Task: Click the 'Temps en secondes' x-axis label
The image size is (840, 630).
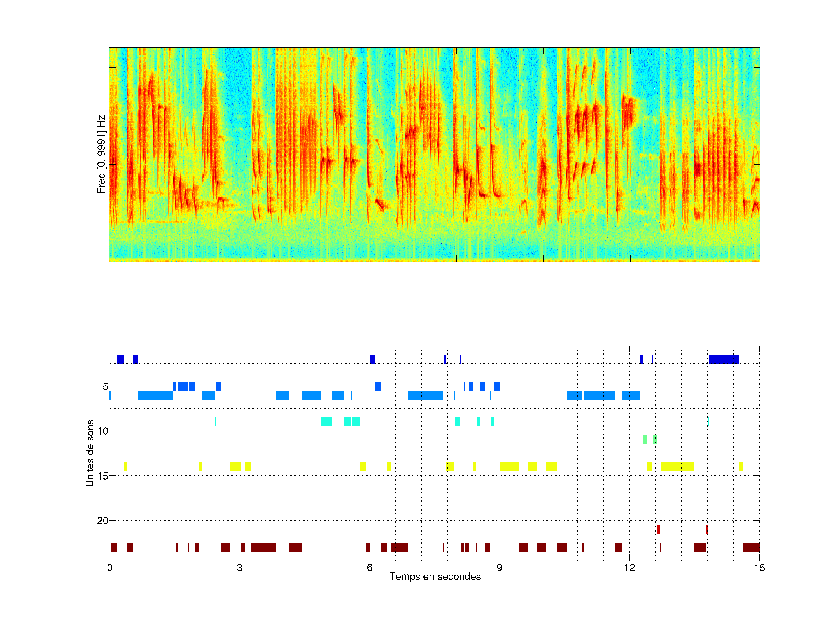Action: 435,576
